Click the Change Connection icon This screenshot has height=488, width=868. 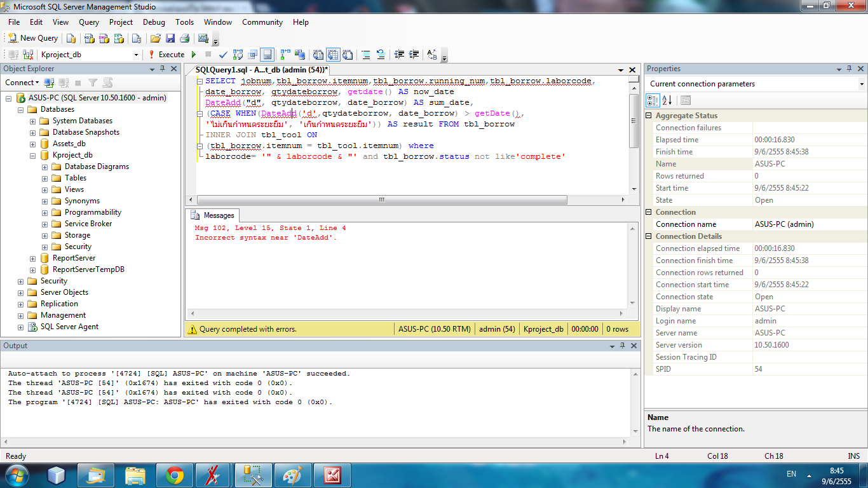[27, 55]
